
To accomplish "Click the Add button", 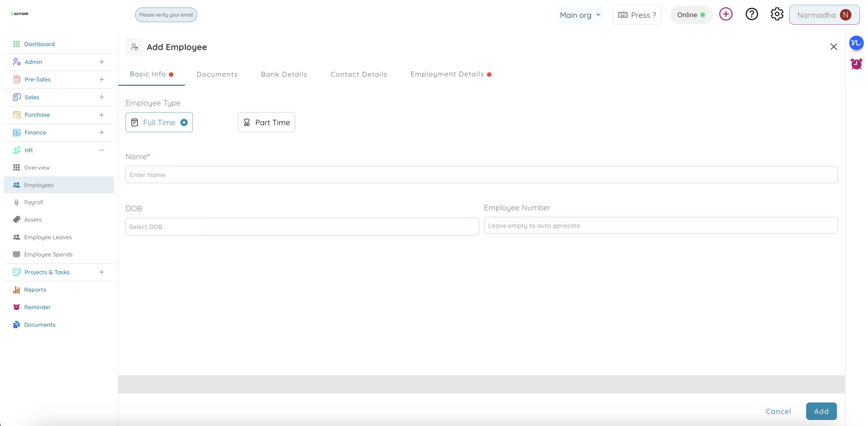I will [x=821, y=411].
